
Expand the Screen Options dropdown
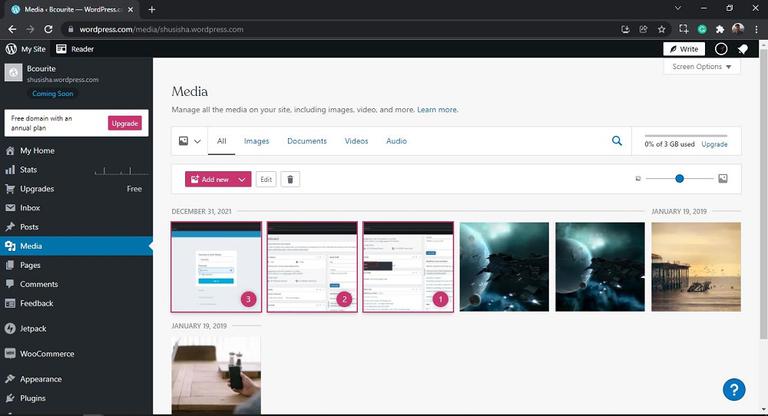click(x=701, y=67)
